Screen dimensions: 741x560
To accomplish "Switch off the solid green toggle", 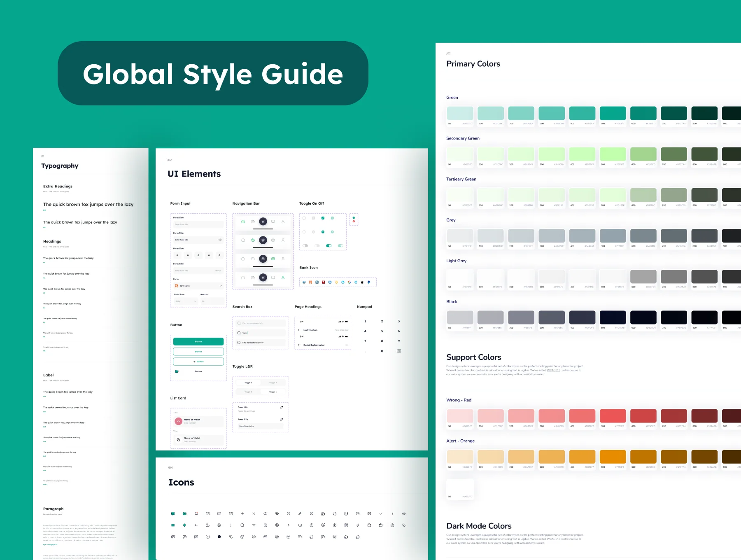I will click(x=329, y=245).
